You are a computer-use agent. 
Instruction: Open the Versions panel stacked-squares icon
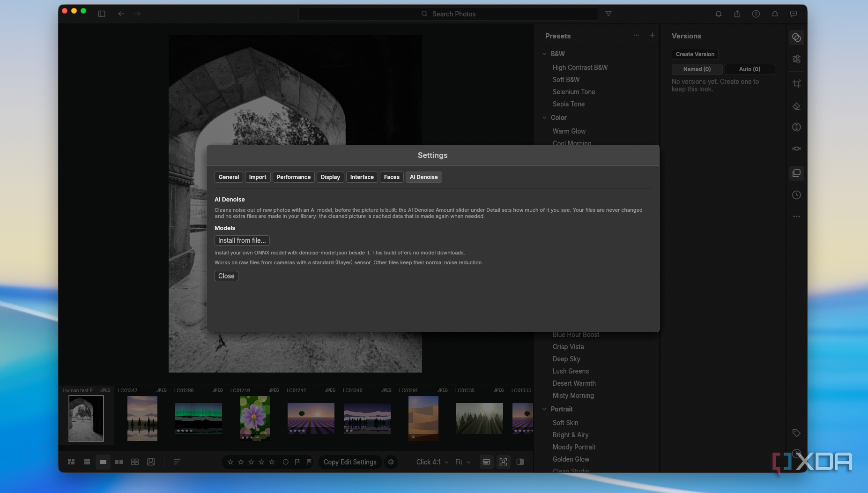pos(796,173)
